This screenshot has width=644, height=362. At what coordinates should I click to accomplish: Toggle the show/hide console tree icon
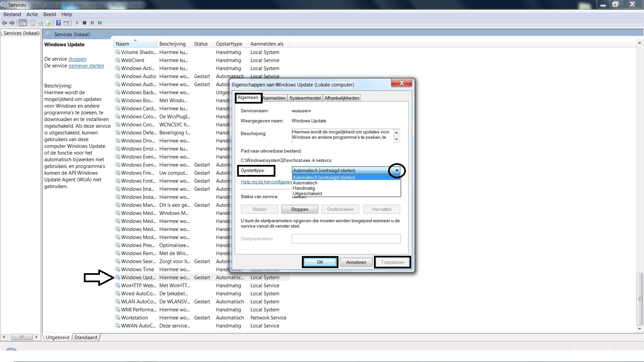click(x=22, y=23)
